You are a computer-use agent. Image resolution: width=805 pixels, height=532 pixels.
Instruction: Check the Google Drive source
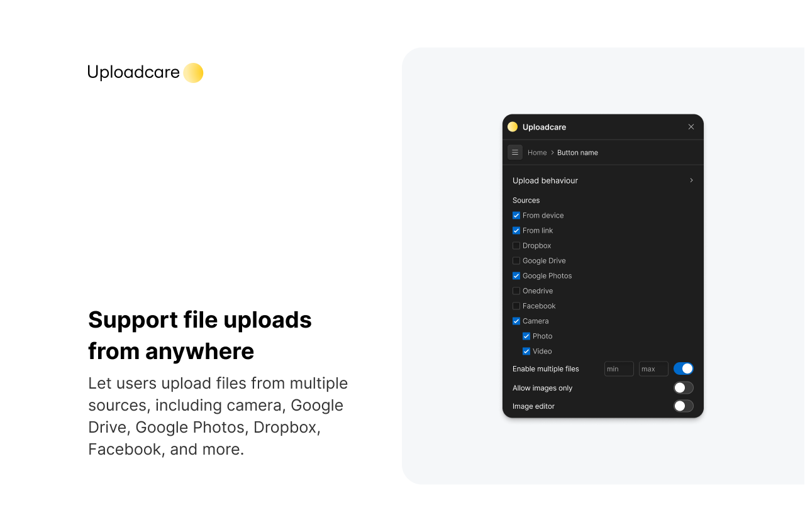coord(516,260)
